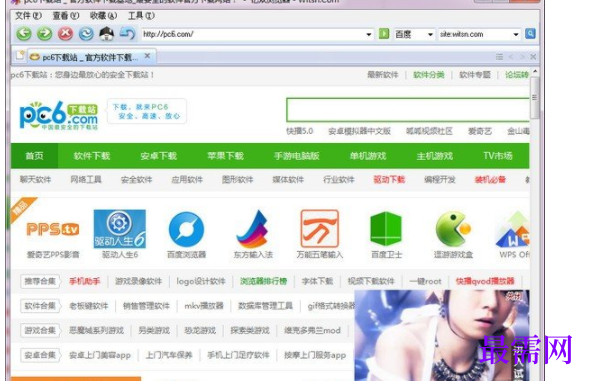
Task: Select the 单机游戏 navigation tab
Action: coord(368,156)
